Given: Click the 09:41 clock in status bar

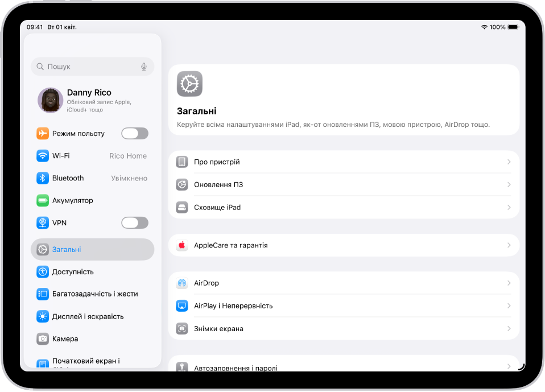Looking at the screenshot, I should 34,27.
